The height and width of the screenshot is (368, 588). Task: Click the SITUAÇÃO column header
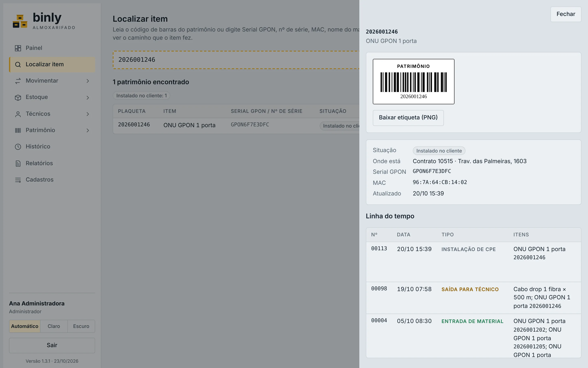pos(333,111)
